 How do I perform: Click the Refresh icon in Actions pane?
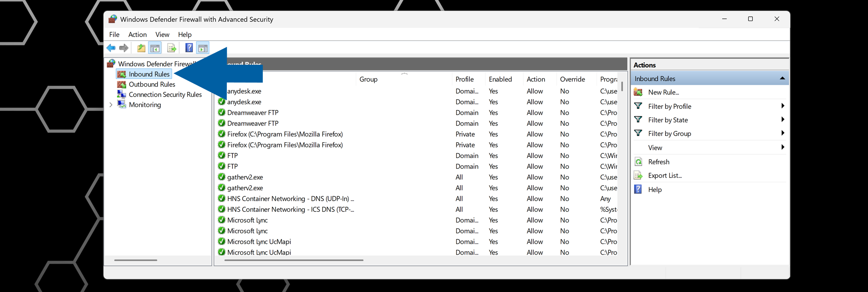pyautogui.click(x=638, y=162)
